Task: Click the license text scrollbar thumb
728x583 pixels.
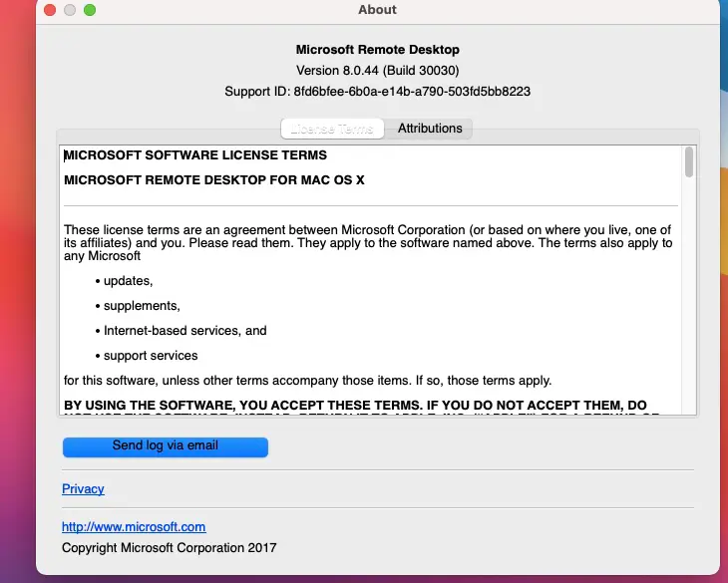Action: [x=689, y=161]
